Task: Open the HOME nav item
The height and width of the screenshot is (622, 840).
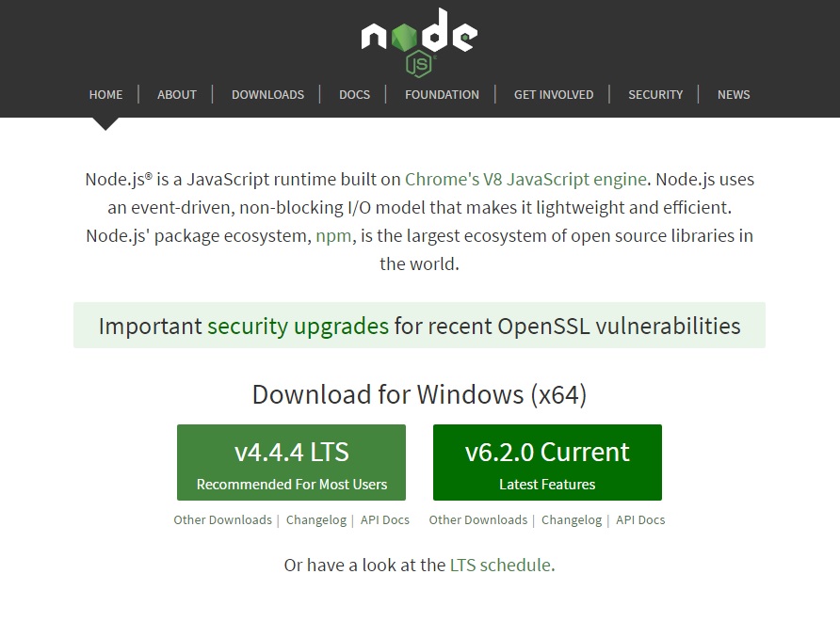Action: tap(105, 95)
